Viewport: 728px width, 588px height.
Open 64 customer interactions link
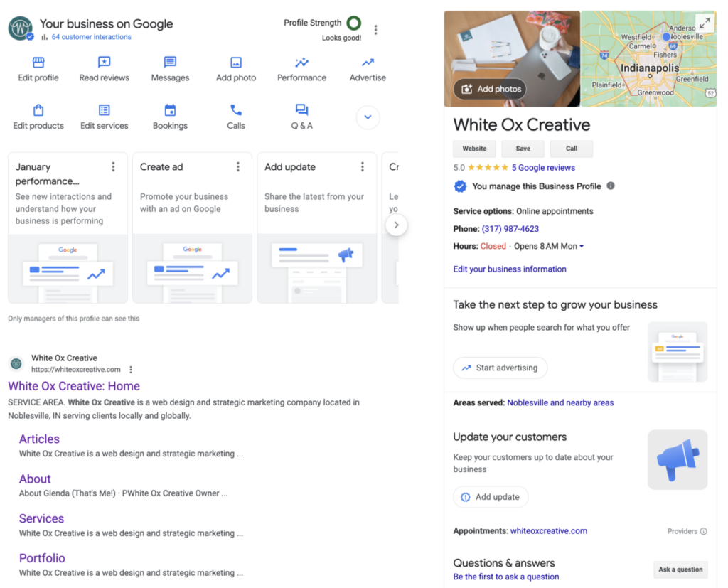pyautogui.click(x=92, y=37)
